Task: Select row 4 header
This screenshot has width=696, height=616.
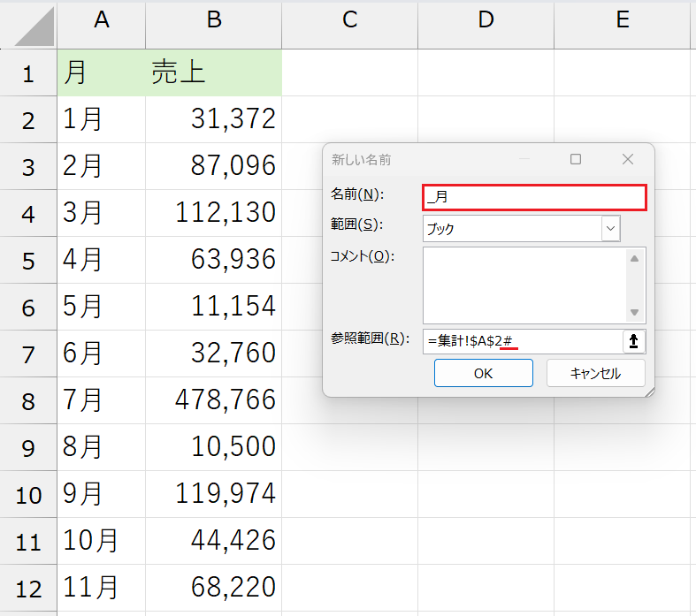Action: click(28, 213)
